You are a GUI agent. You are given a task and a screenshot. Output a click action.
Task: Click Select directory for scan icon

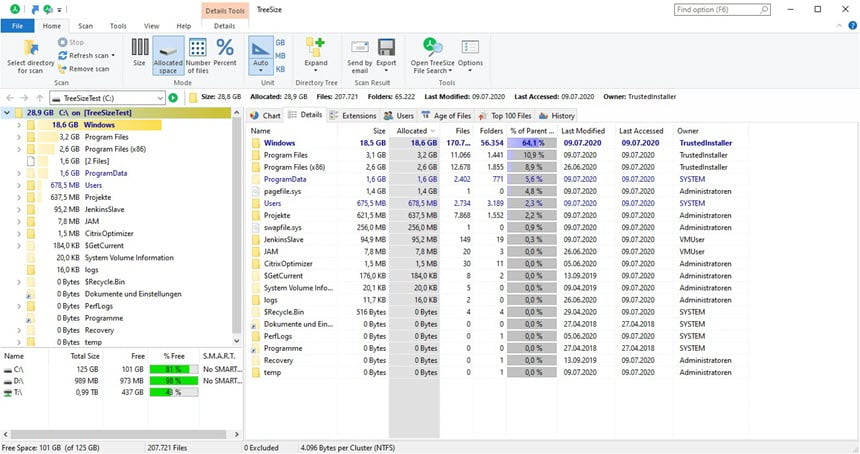[31, 47]
